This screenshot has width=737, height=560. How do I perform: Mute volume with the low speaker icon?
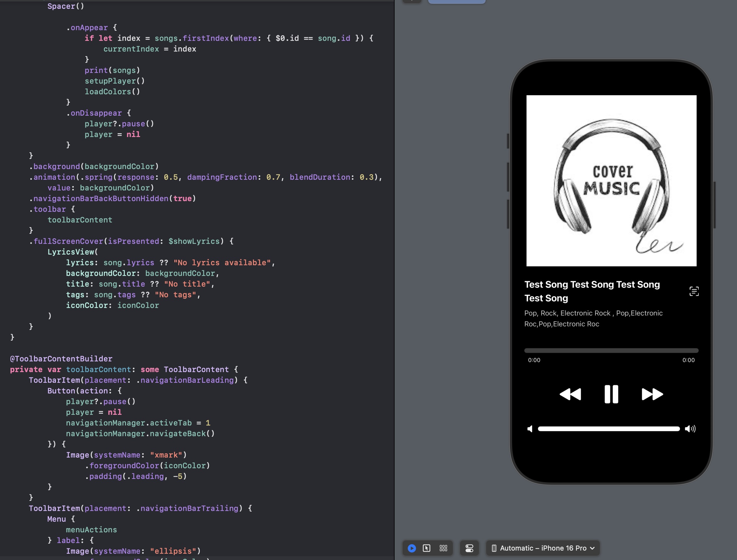(530, 429)
